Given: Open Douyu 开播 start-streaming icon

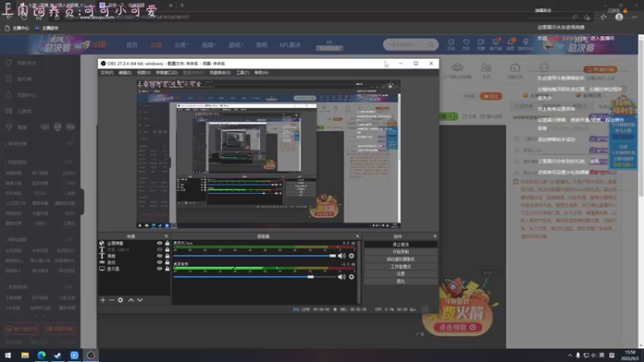Looking at the screenshot, I should (x=481, y=44).
